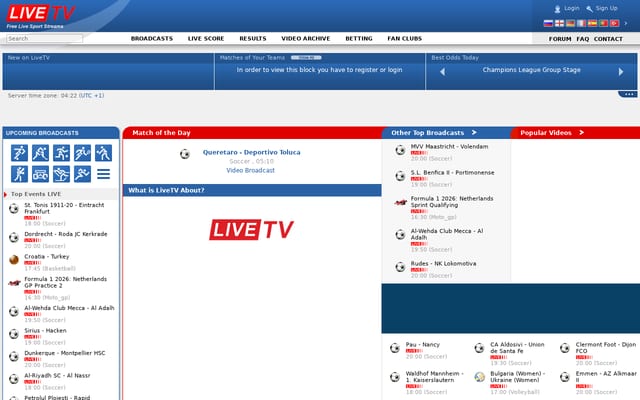The image size is (640, 400).
Task: Expand Popular Videos arrow
Action: coord(582,132)
